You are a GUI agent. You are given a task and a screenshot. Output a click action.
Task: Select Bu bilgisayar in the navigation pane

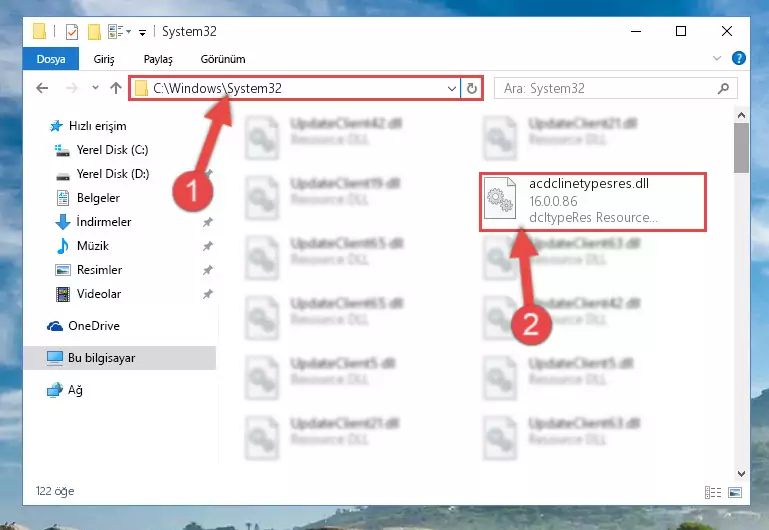(119, 358)
